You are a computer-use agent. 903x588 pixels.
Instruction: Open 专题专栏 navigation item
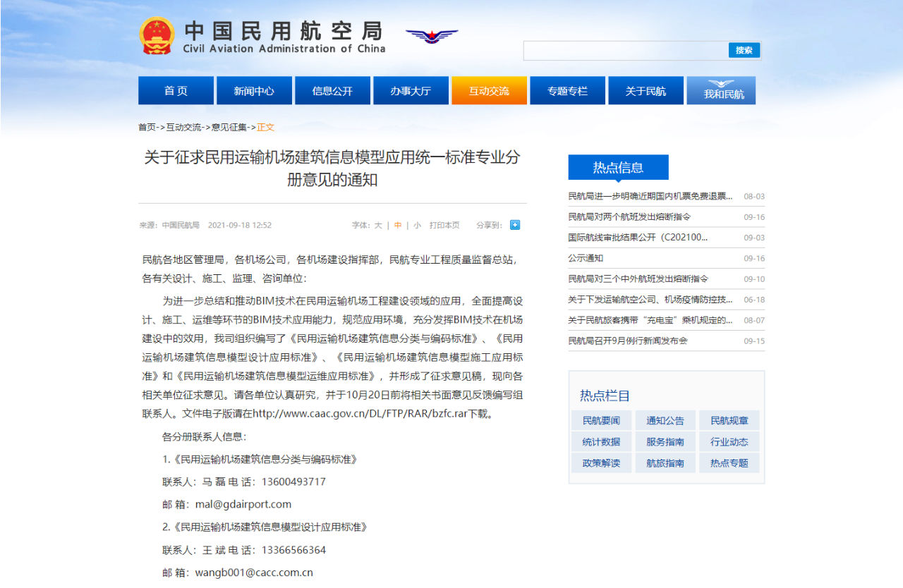[567, 91]
